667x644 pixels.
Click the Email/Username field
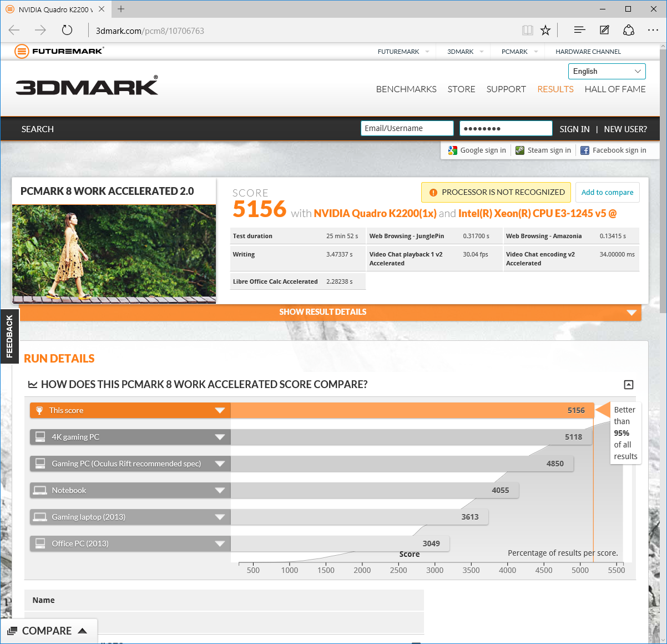[407, 128]
